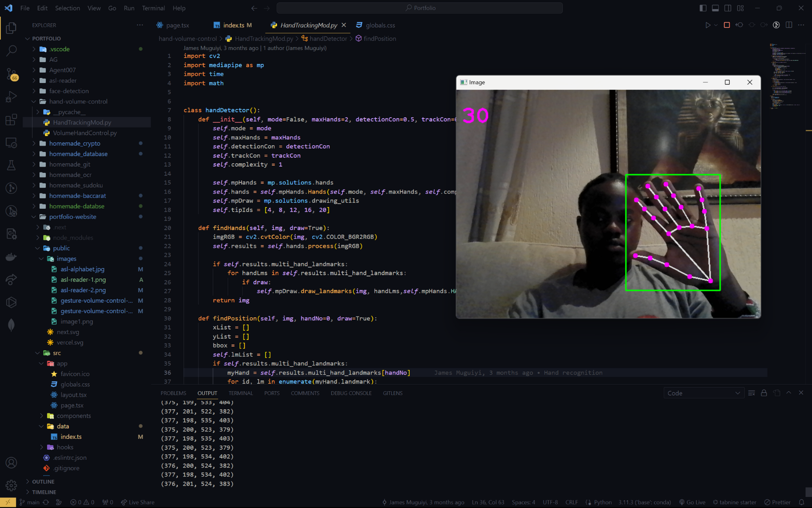Click the Synchronize Changes icon in status bar
Viewport: 812px width, 508px height.
tap(46, 502)
